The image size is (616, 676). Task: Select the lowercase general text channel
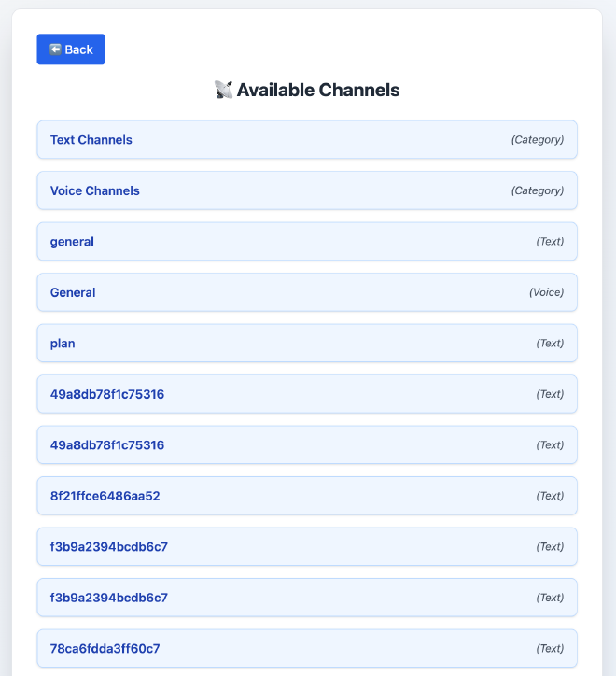tap(72, 242)
